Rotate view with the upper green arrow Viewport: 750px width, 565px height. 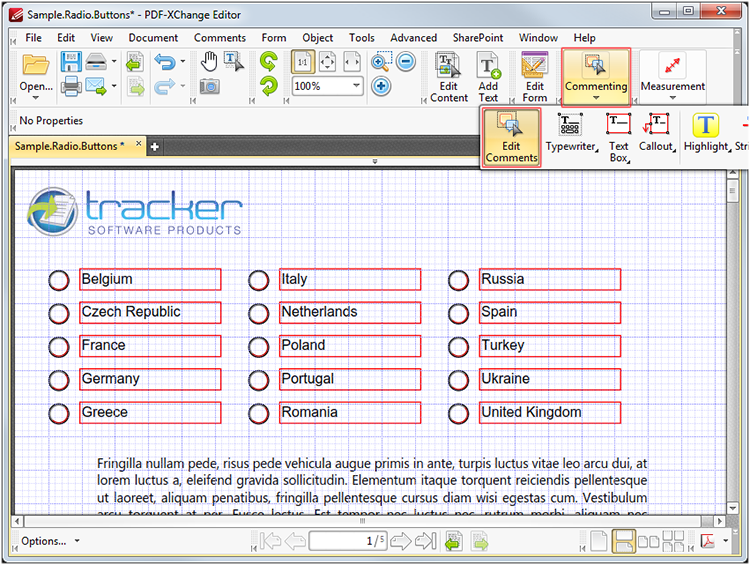coord(269,62)
